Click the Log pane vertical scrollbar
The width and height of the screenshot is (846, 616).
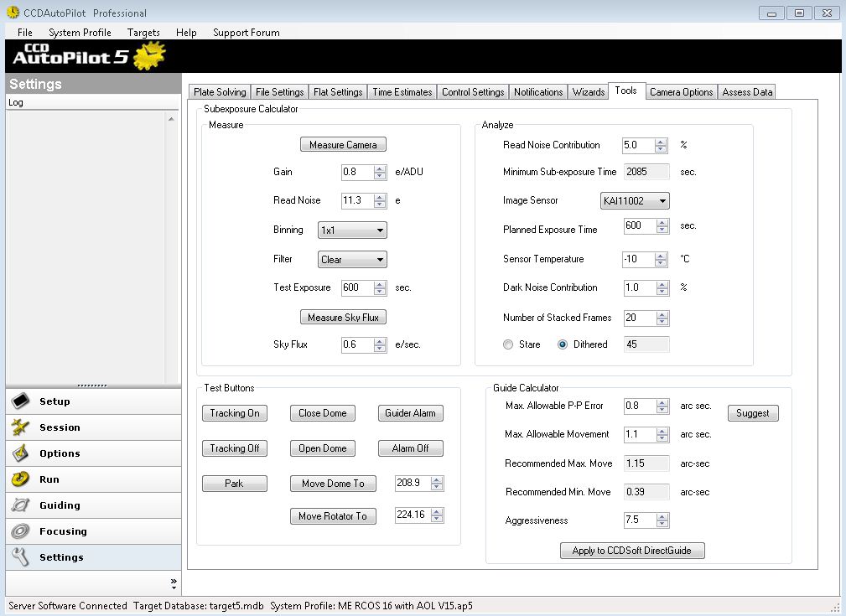171,248
